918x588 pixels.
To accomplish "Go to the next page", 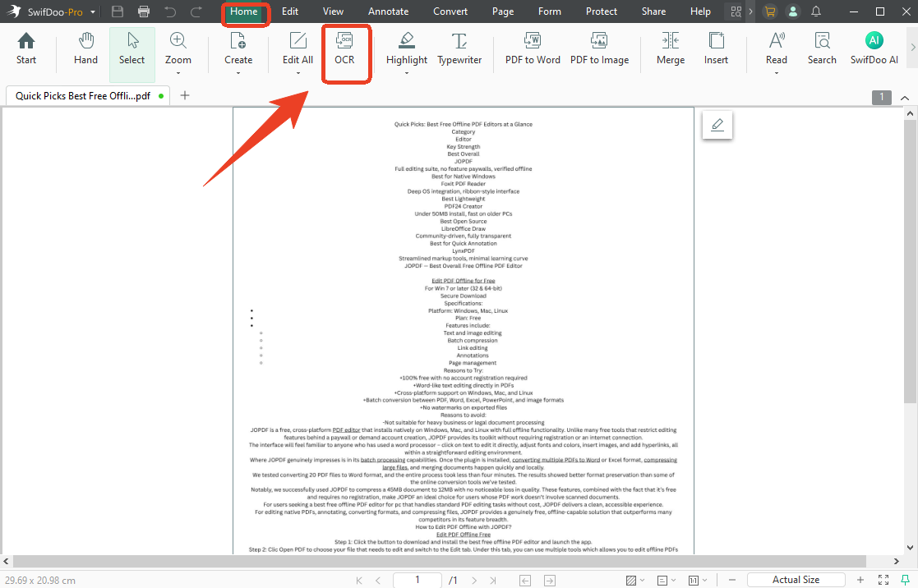I will (x=474, y=581).
